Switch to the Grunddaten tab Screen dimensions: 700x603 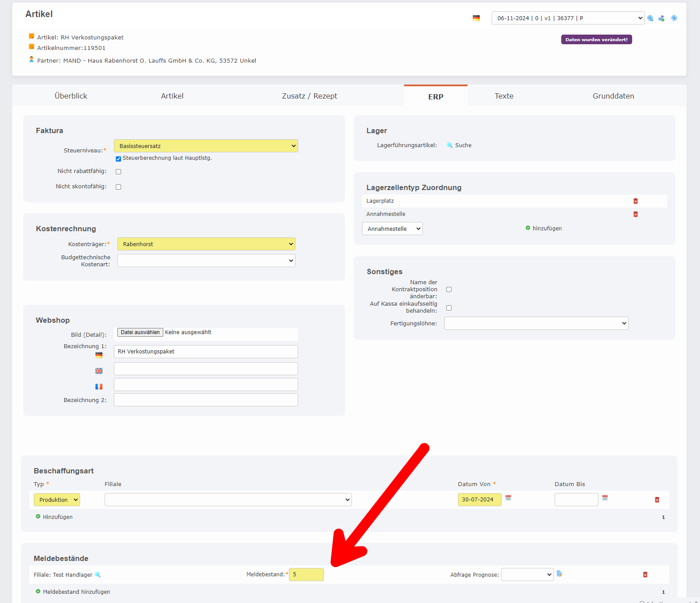(x=613, y=96)
